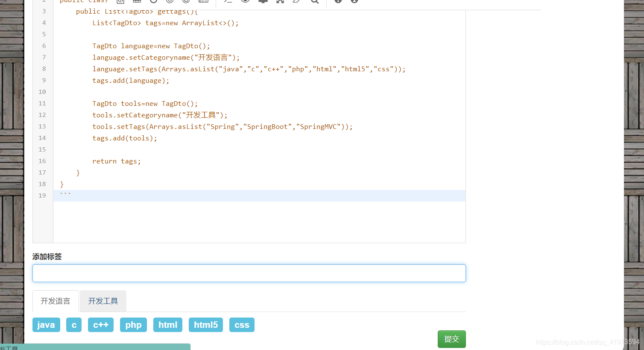Click the language.setCategoryname("开发语言") line
Viewport: 644px width, 350px height.
pyautogui.click(x=166, y=58)
